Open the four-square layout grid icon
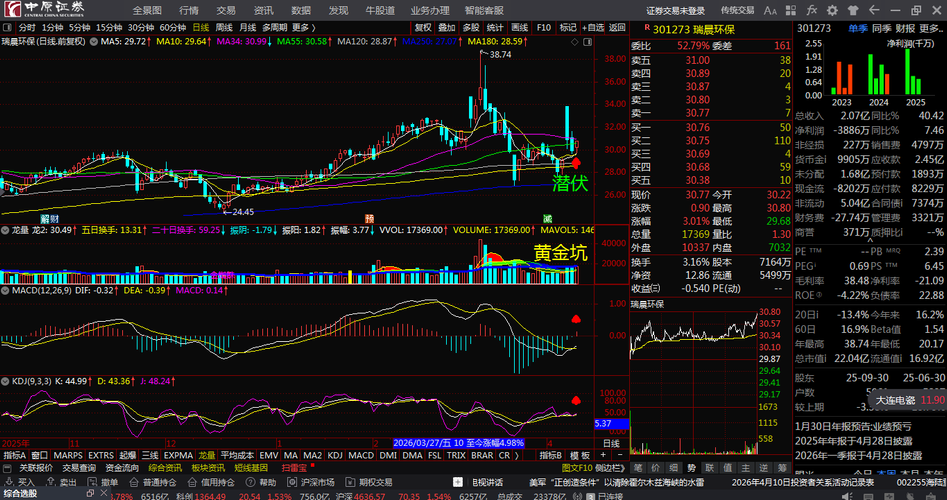 791,10
